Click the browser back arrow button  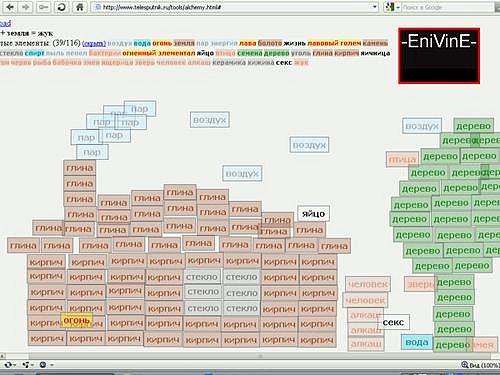(x=10, y=7)
